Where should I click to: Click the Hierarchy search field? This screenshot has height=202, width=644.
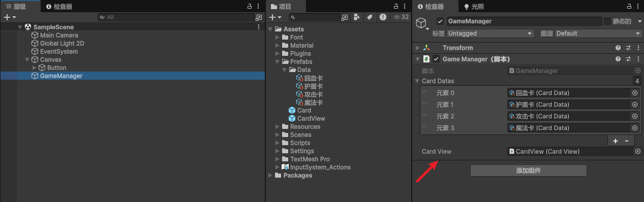tap(176, 17)
